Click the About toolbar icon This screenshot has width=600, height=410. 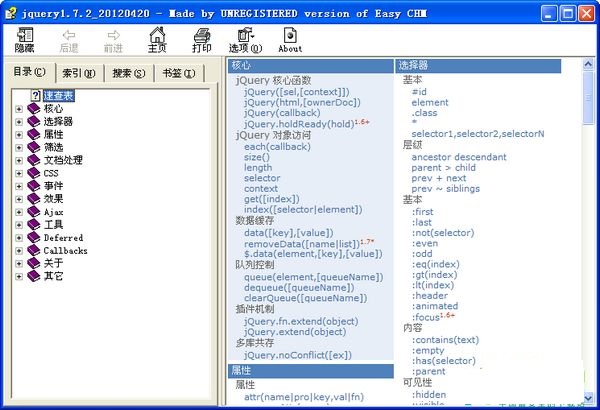point(290,35)
